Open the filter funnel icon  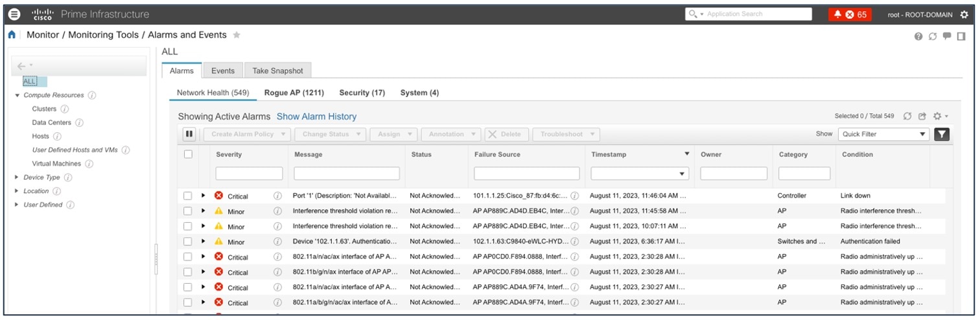[942, 134]
